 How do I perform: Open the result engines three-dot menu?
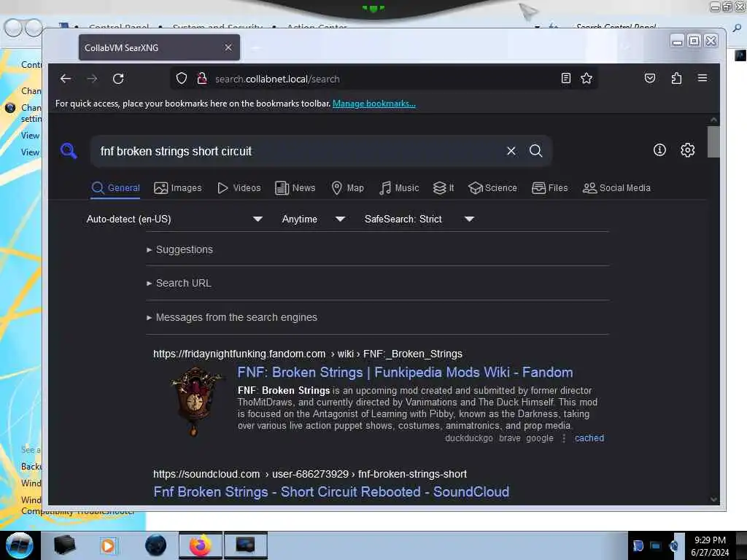pyautogui.click(x=564, y=438)
